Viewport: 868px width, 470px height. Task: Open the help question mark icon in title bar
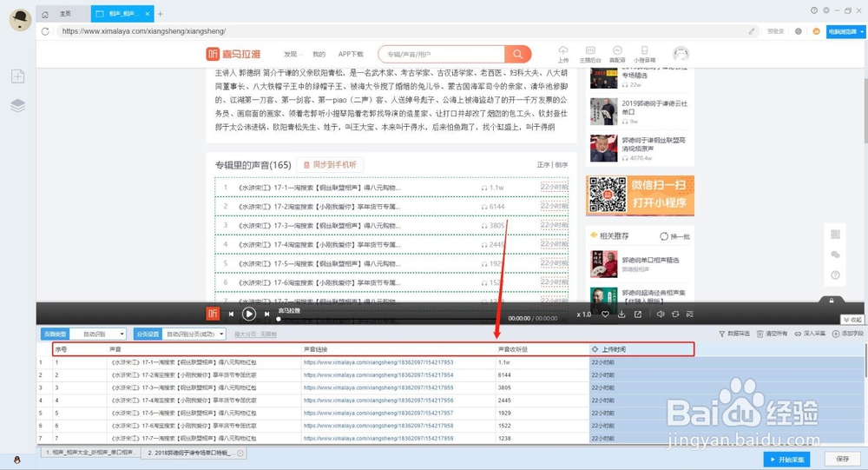click(x=814, y=10)
